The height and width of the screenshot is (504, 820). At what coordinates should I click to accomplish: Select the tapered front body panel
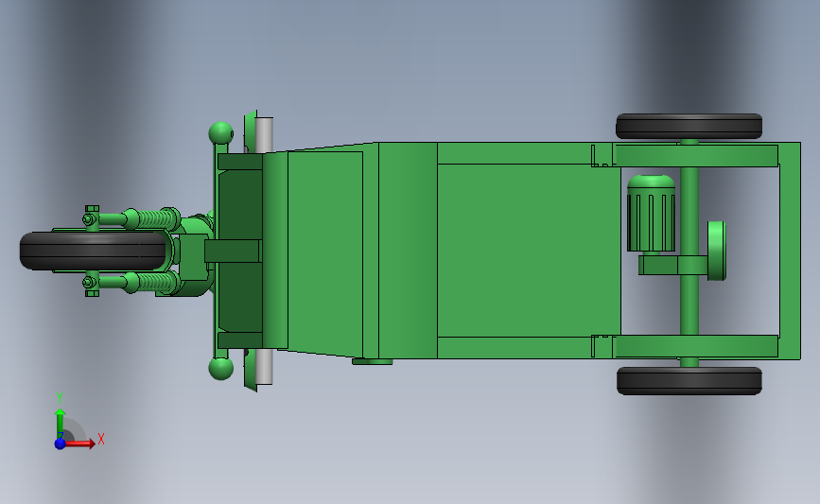point(325,251)
